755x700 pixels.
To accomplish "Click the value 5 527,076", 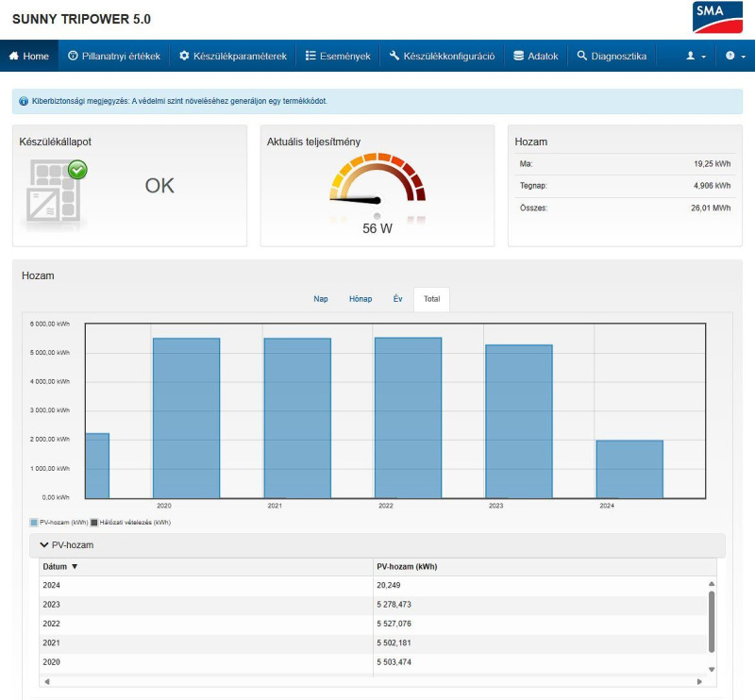I will [x=394, y=624].
